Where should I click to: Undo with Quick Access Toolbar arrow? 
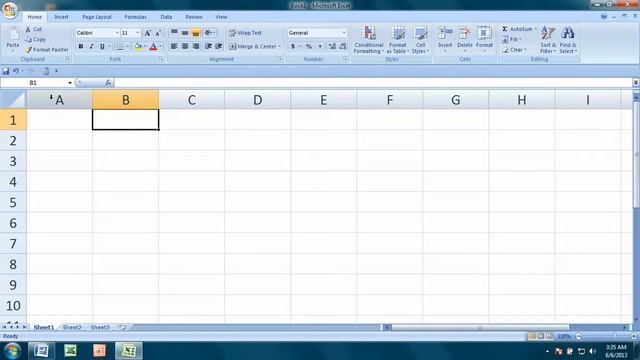pos(16,71)
